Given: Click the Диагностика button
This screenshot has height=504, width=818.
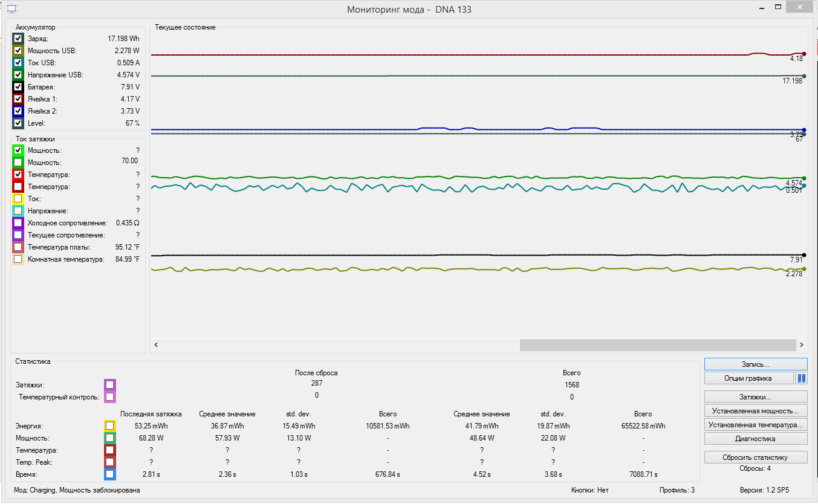Looking at the screenshot, I should point(755,439).
